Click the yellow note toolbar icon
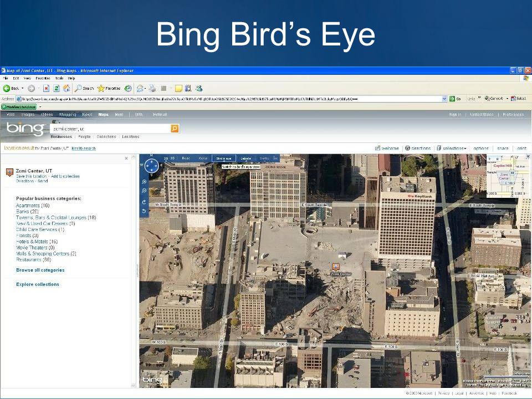 tap(178, 89)
